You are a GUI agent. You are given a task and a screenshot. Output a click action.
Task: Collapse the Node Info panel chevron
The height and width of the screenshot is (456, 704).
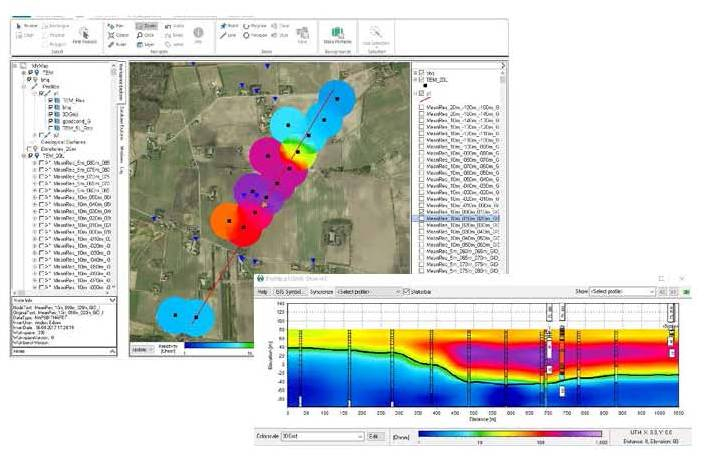pyautogui.click(x=112, y=300)
